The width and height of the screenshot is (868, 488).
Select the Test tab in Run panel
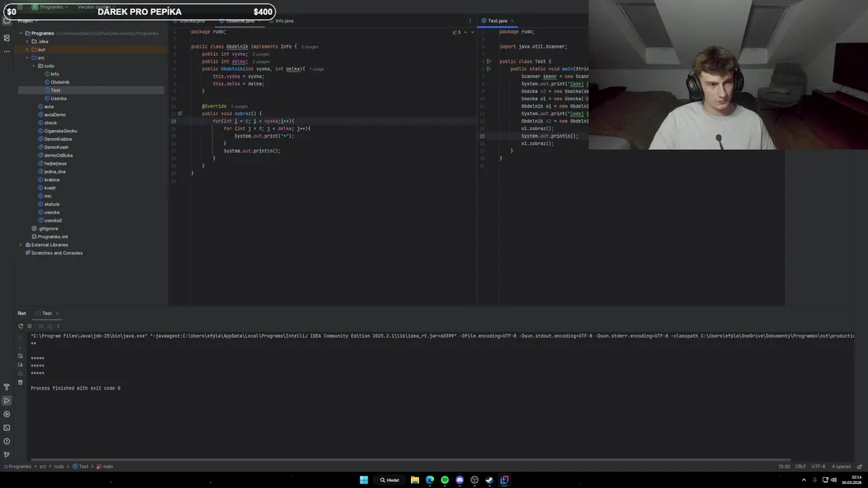pyautogui.click(x=47, y=313)
